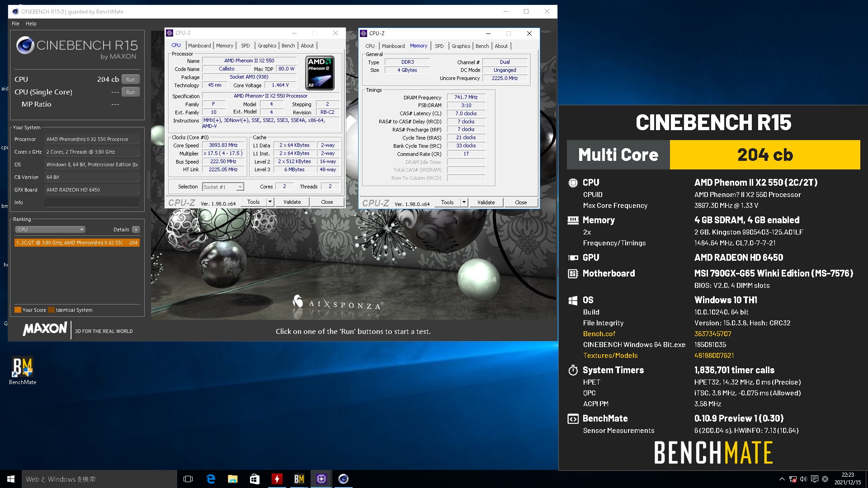Click the BenchMate code icon in result panel

click(573, 418)
